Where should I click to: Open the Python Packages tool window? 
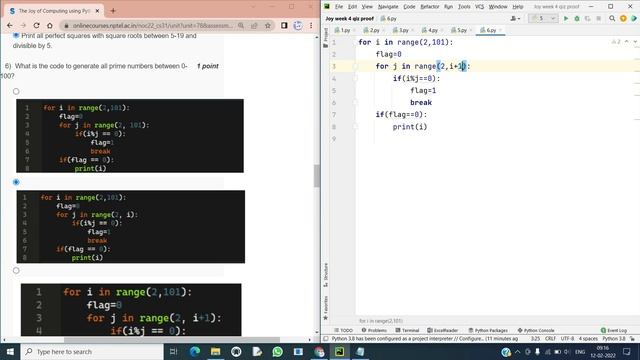[487, 330]
